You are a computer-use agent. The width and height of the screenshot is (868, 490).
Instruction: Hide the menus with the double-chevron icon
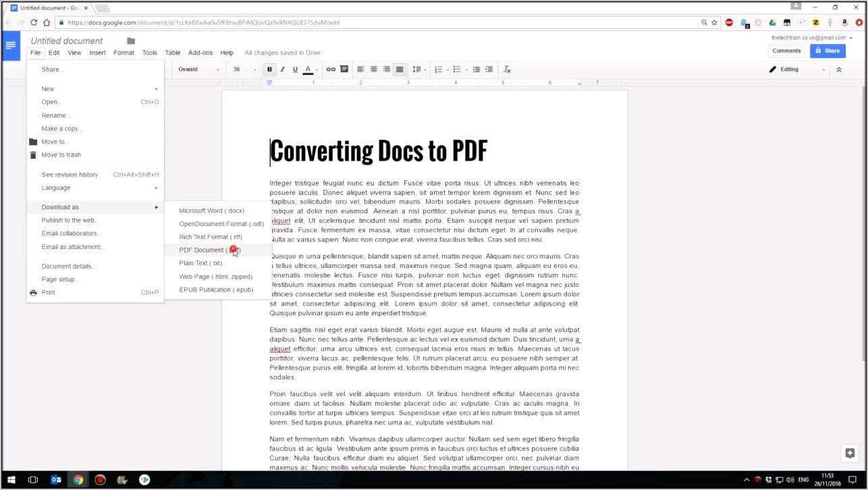tap(839, 70)
